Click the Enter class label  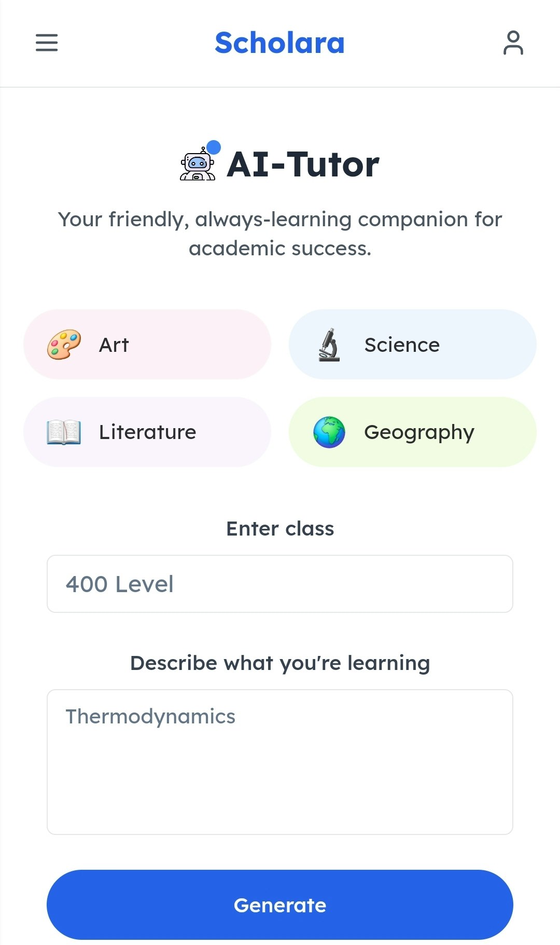pyautogui.click(x=280, y=529)
